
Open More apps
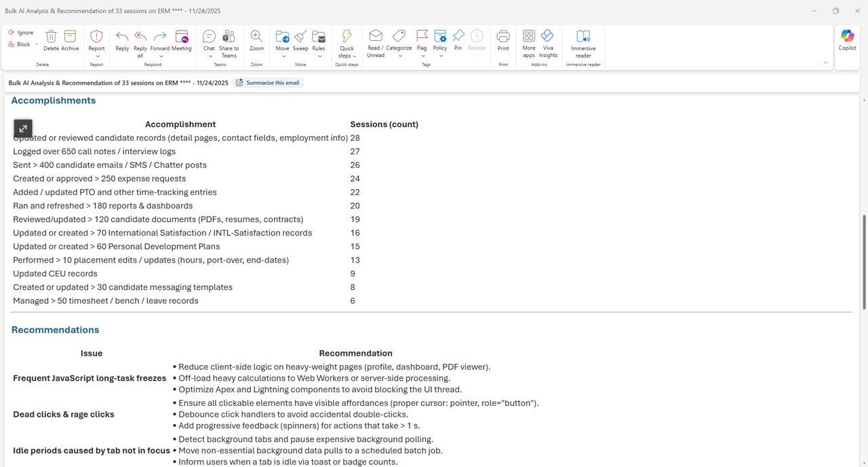coord(529,43)
